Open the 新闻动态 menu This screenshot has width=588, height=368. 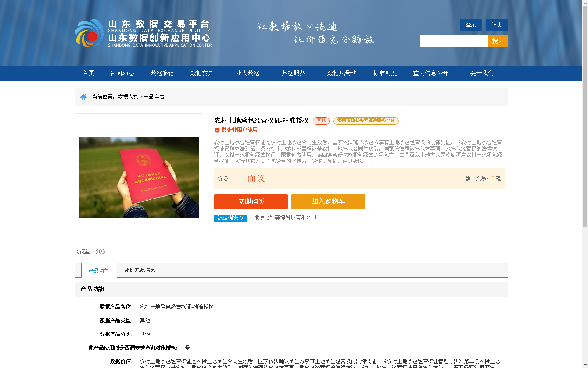[x=122, y=73]
